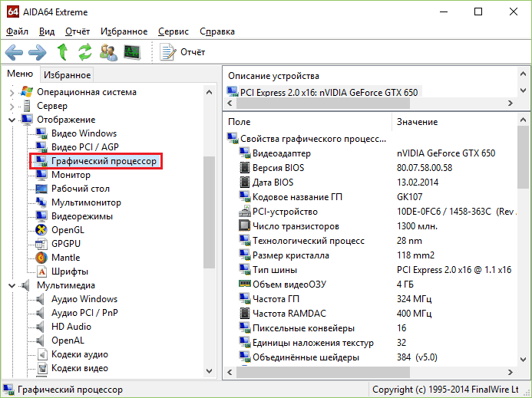Open the Сервис menu
The image size is (532, 398).
(173, 31)
